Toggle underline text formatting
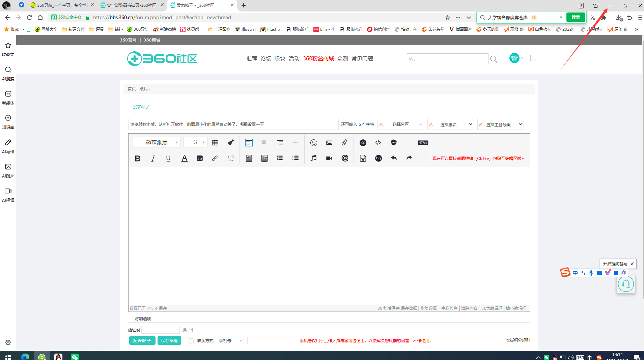This screenshot has height=360, width=644. coord(168,158)
